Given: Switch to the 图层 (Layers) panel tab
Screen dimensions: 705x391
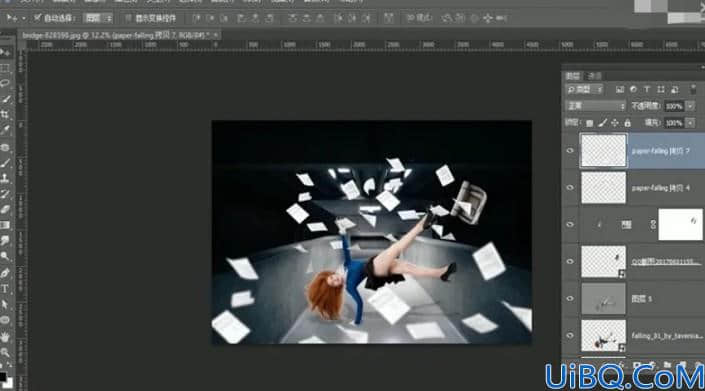Looking at the screenshot, I should point(573,76).
